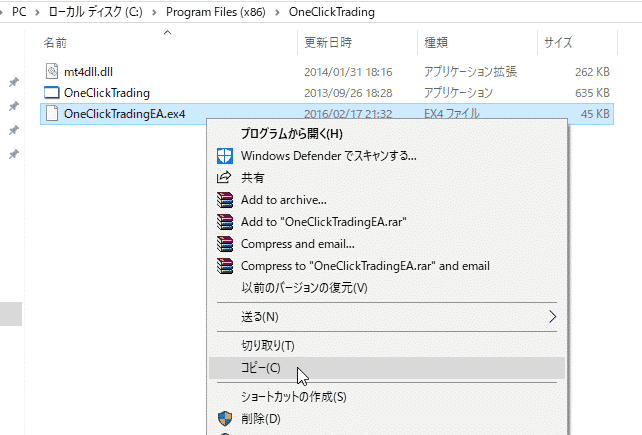
Task: Click the 262 KB size value
Action: [592, 72]
